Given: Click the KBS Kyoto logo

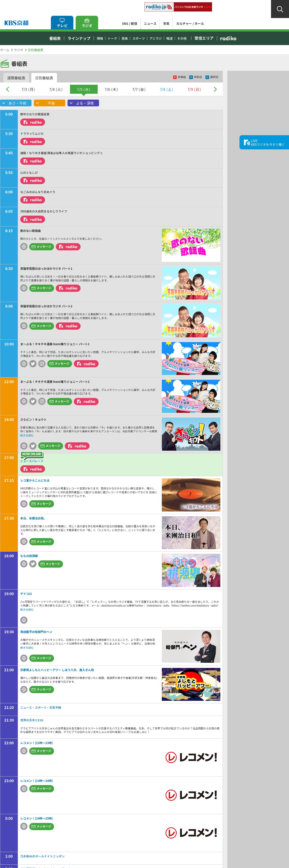Looking at the screenshot, I should (x=16, y=23).
